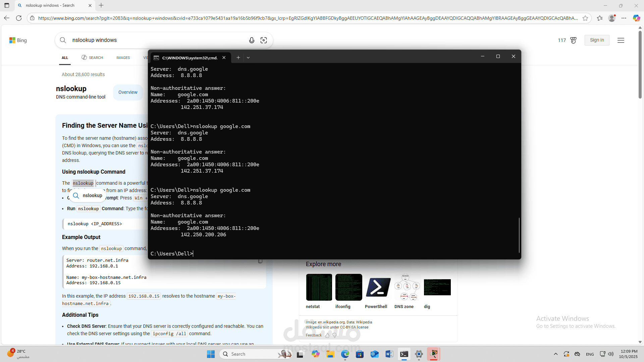The width and height of the screenshot is (644, 362).
Task: Click the Bing page vertical scrollbar
Action: click(x=640, y=65)
